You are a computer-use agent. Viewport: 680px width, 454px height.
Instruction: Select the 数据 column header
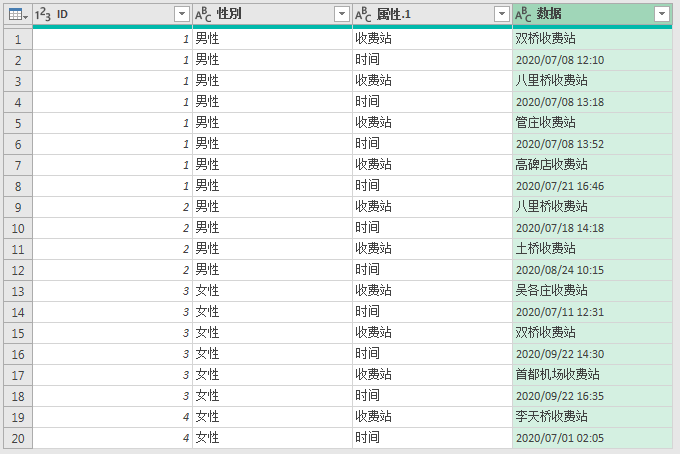pos(592,14)
